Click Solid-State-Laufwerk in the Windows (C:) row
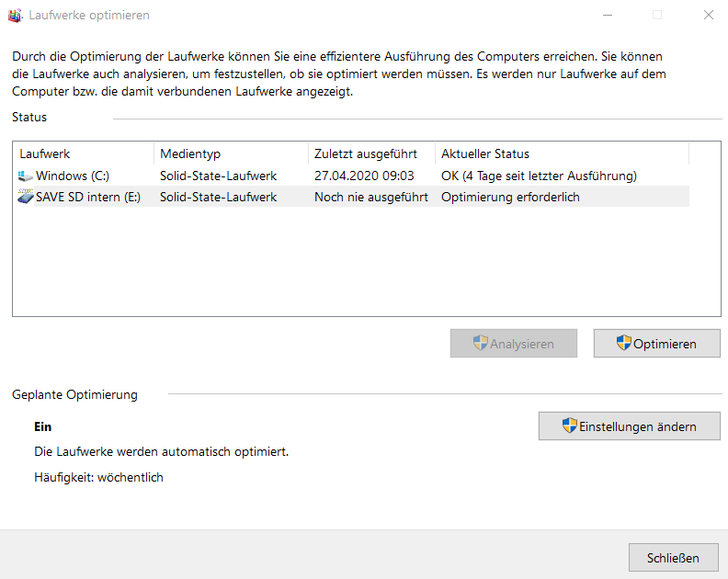This screenshot has height=579, width=728. (218, 176)
